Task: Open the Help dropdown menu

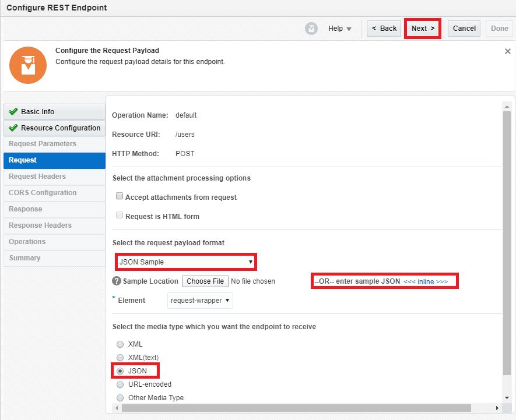Action: coord(340,29)
